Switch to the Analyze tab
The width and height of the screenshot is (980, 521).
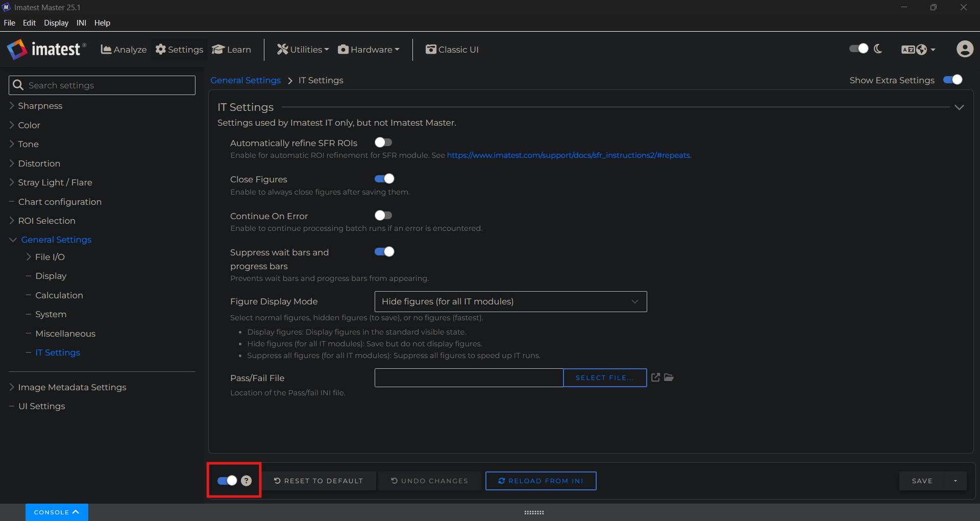(124, 50)
